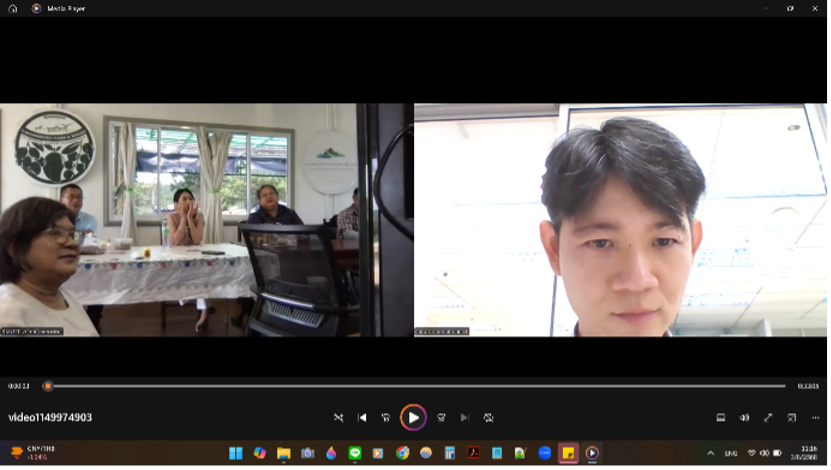Open cast to device option
831x470 pixels.
coord(720,417)
